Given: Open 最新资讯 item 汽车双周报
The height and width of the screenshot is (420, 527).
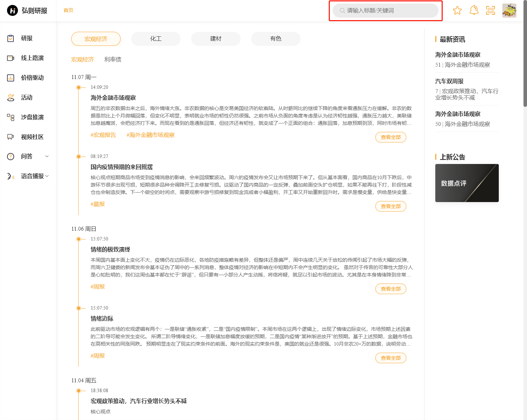Looking at the screenshot, I should click(467, 89).
